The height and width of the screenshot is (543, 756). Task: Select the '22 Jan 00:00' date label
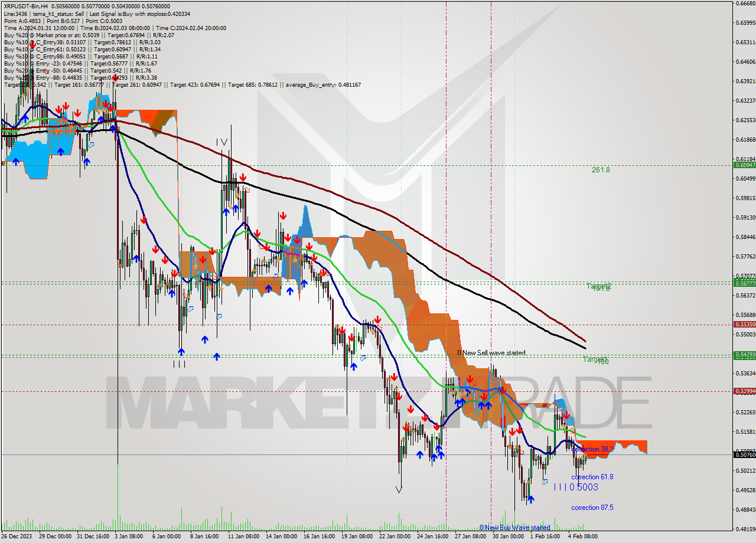395,537
